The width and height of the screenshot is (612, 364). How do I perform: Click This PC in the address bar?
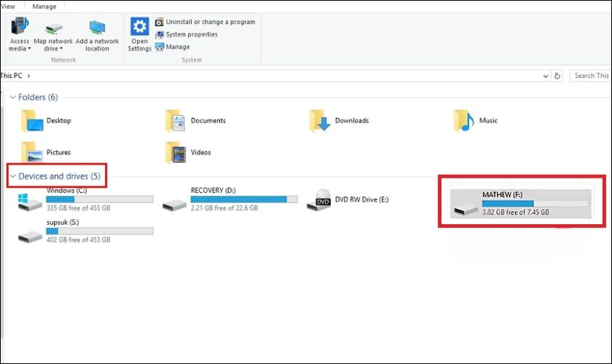click(11, 76)
